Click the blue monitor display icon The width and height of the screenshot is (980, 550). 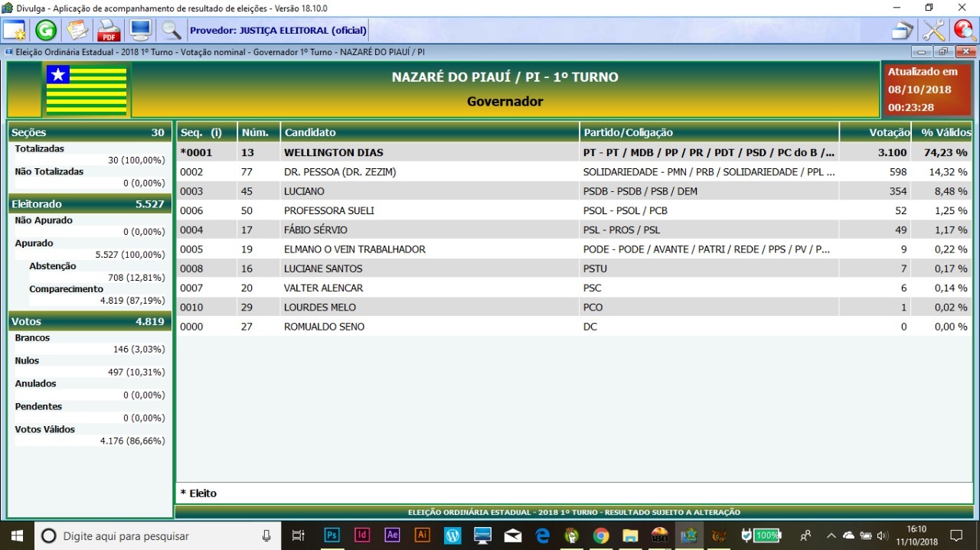[140, 31]
